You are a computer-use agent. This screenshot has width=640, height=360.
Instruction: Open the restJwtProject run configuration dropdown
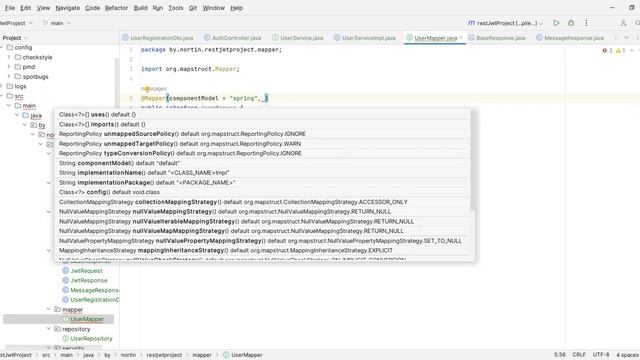coord(505,23)
